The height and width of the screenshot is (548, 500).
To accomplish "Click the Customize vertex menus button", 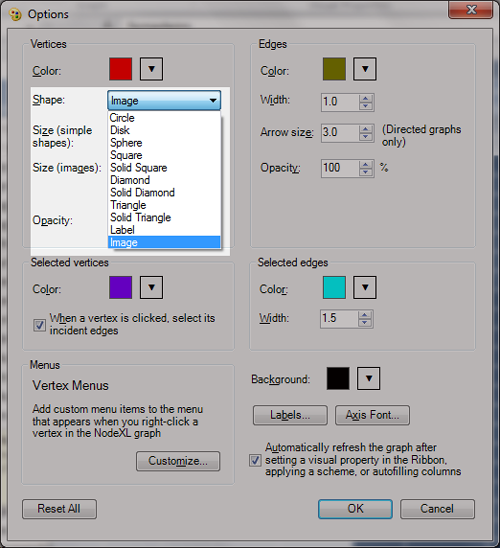I will 178,461.
